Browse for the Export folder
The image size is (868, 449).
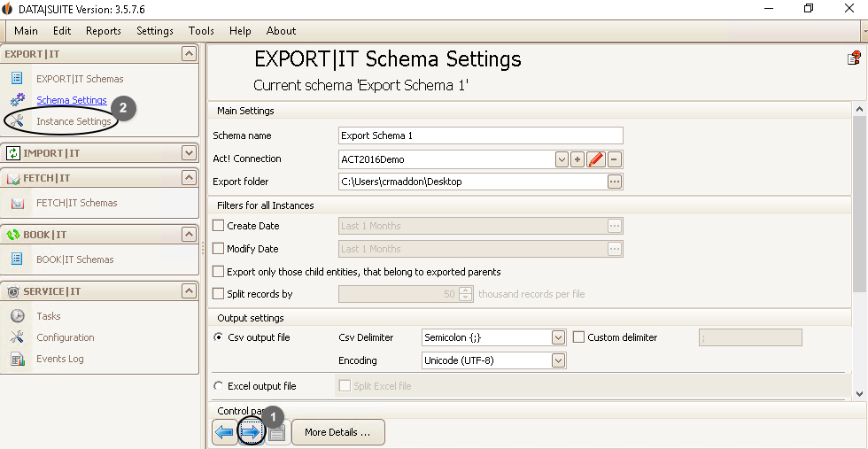pyautogui.click(x=615, y=182)
